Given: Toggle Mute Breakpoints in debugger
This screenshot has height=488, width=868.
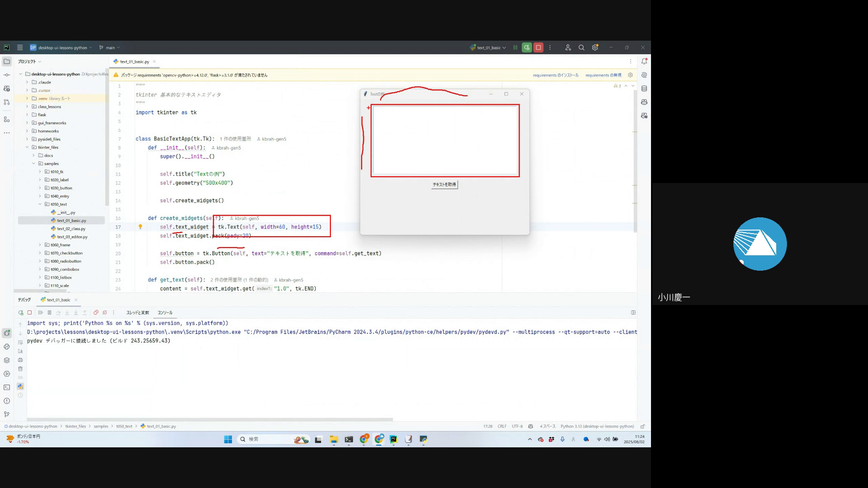Looking at the screenshot, I should 105,313.
